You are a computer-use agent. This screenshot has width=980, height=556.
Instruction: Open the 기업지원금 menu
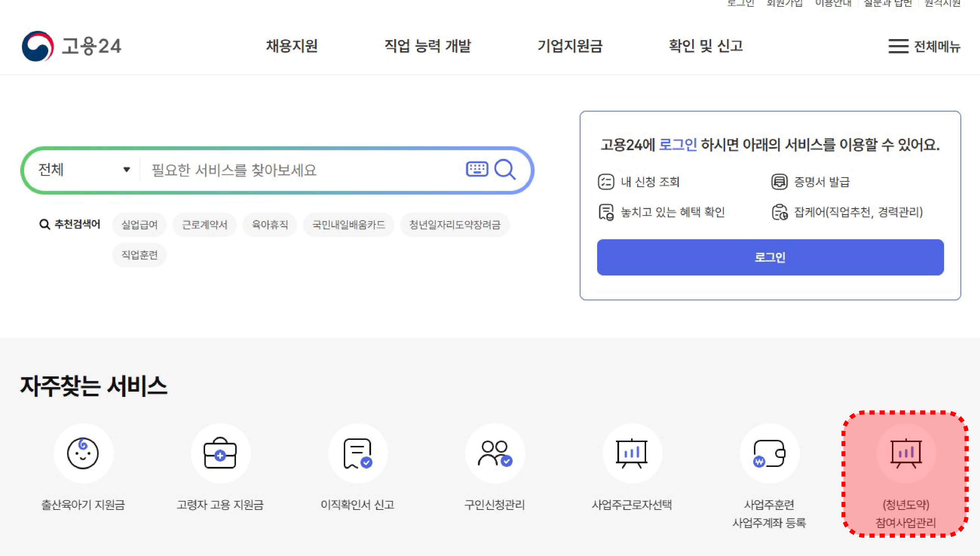[x=570, y=46]
